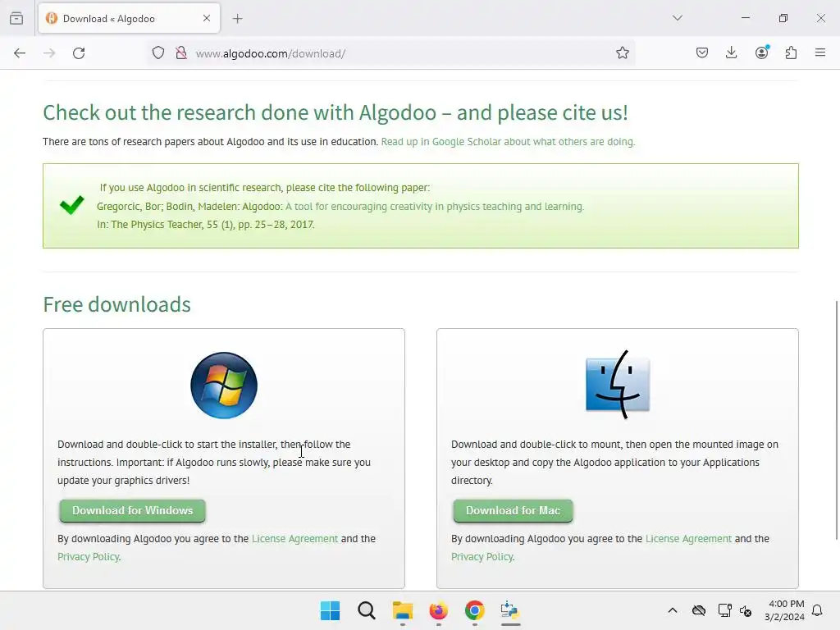Viewport: 840px width, 630px height.
Task: View site connection security lock icon
Action: pos(181,53)
